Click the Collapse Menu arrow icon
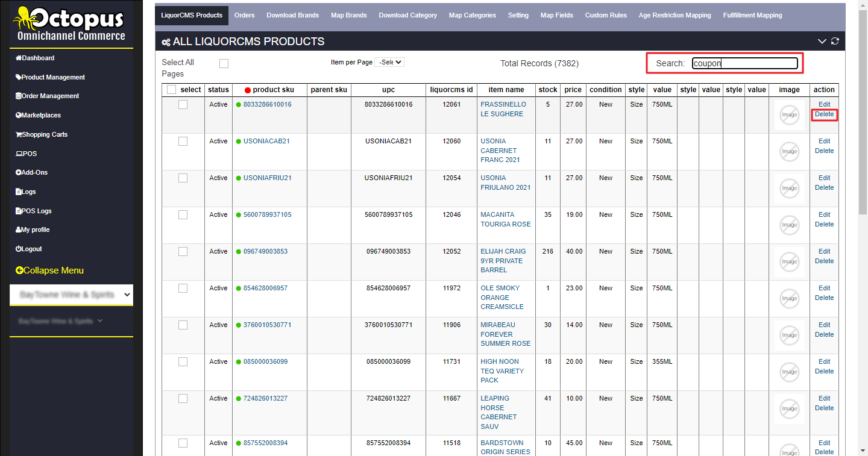The height and width of the screenshot is (456, 868). pyautogui.click(x=19, y=270)
